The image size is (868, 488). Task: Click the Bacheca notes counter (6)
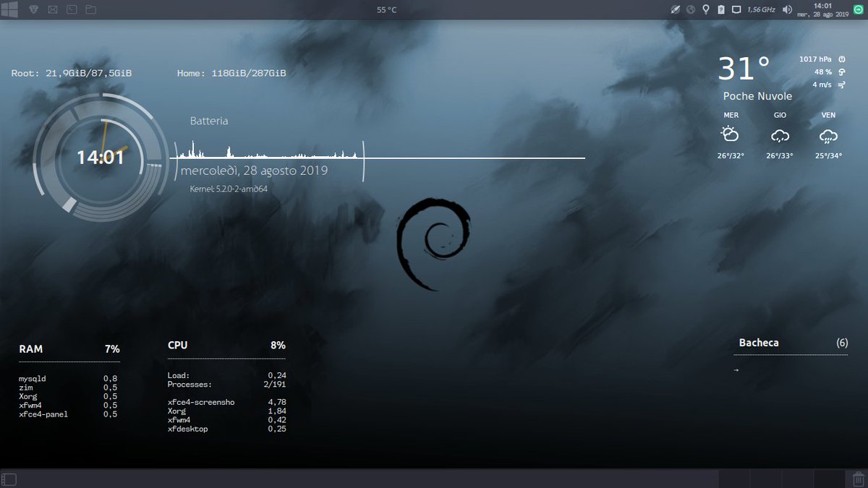tap(841, 343)
